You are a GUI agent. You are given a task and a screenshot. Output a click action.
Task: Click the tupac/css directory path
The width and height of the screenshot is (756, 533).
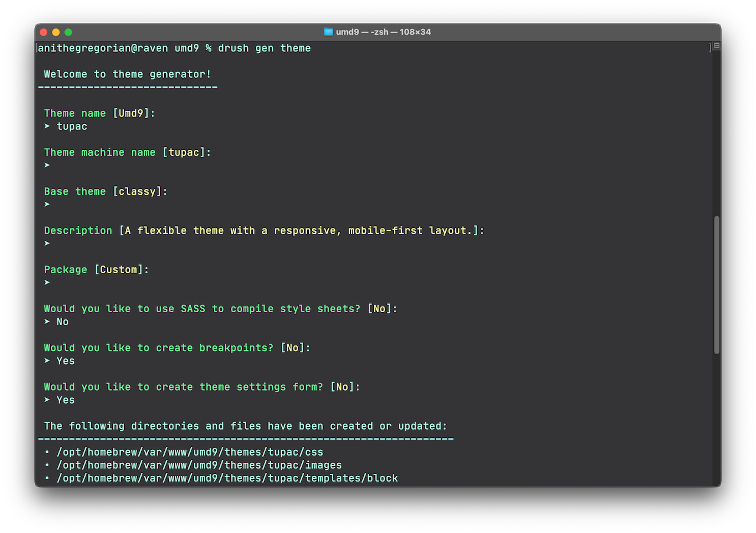[x=189, y=452]
